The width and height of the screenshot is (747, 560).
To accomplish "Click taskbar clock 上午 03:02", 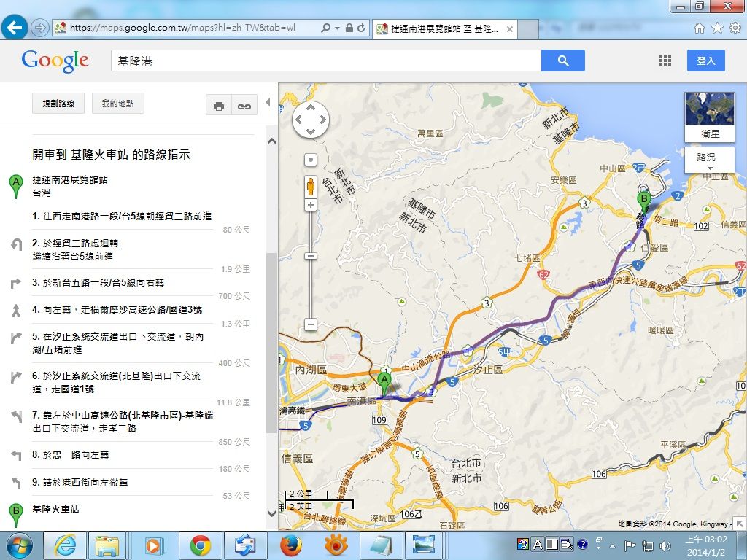I will 706,545.
